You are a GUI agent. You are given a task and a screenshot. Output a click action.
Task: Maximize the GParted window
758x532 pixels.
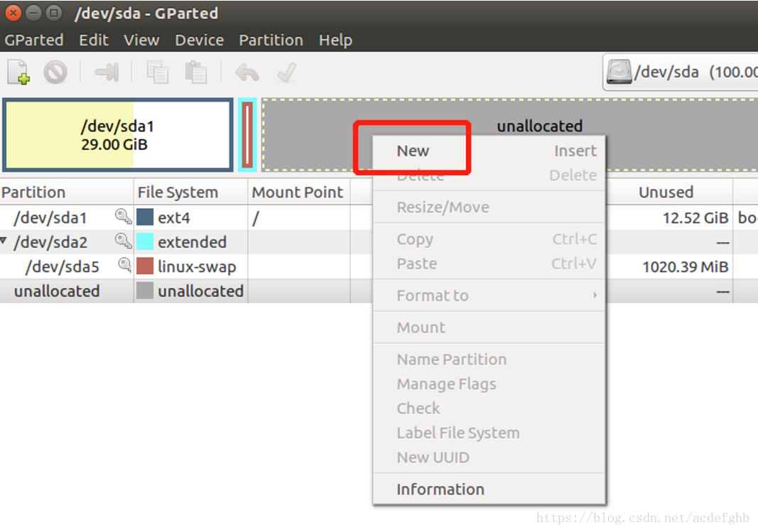pyautogui.click(x=54, y=13)
